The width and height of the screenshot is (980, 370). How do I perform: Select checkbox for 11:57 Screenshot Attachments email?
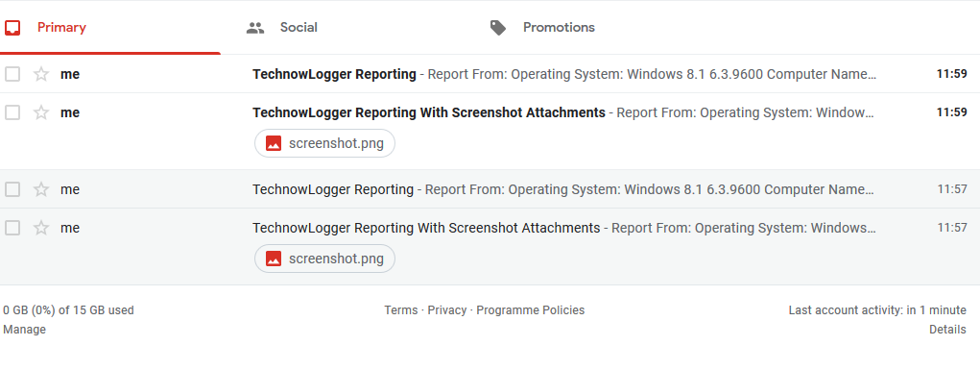click(12, 228)
